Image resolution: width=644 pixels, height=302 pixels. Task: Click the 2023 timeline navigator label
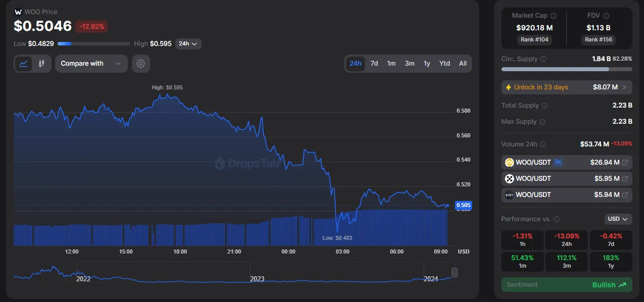coord(257,279)
